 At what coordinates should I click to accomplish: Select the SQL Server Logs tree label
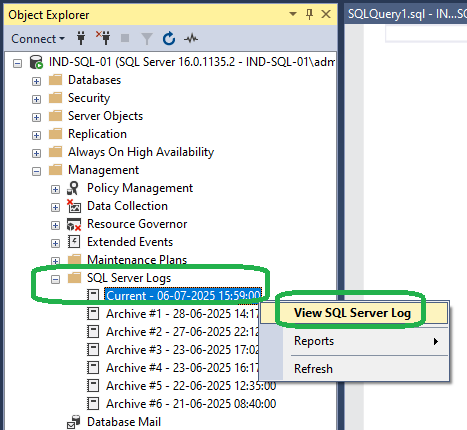pyautogui.click(x=129, y=278)
